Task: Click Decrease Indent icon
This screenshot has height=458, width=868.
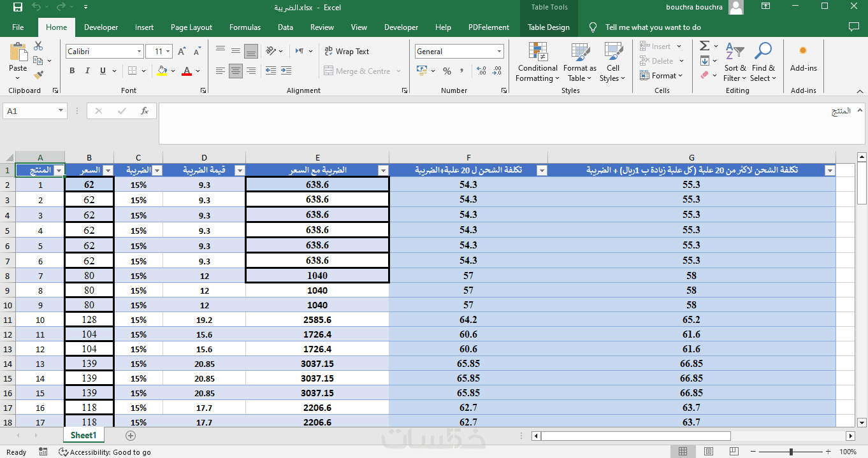Action: 270,71
